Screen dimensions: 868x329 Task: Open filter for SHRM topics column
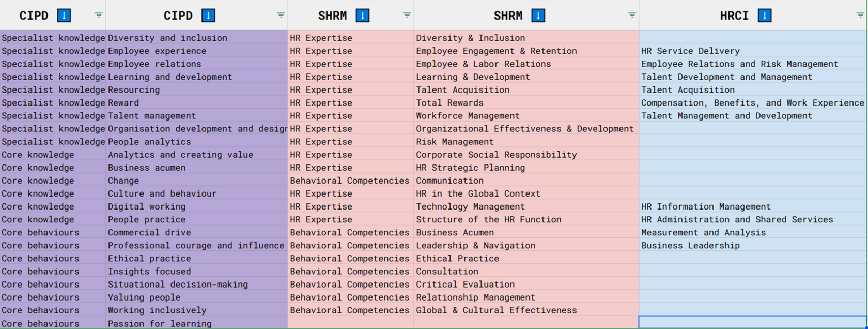(631, 15)
